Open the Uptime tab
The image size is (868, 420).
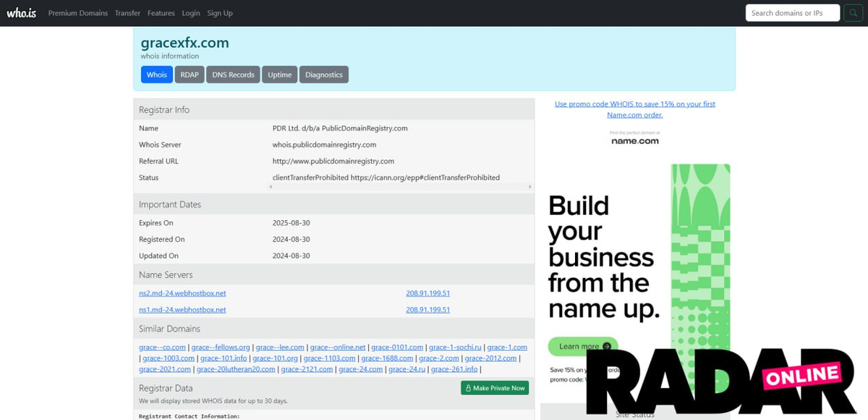click(x=280, y=75)
